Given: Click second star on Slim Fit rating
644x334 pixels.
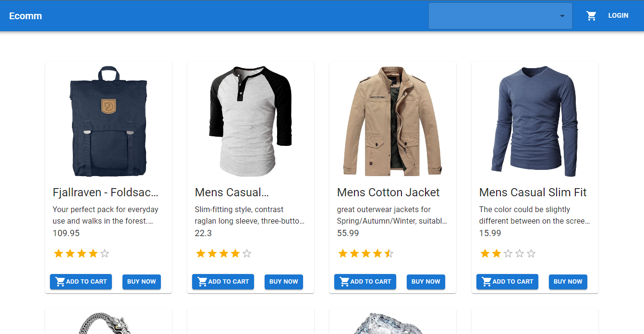Looking at the screenshot, I should tap(497, 253).
